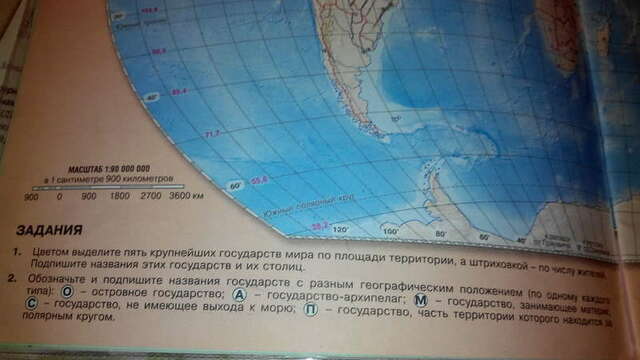Click the Южный полярный круг label

tap(309, 206)
